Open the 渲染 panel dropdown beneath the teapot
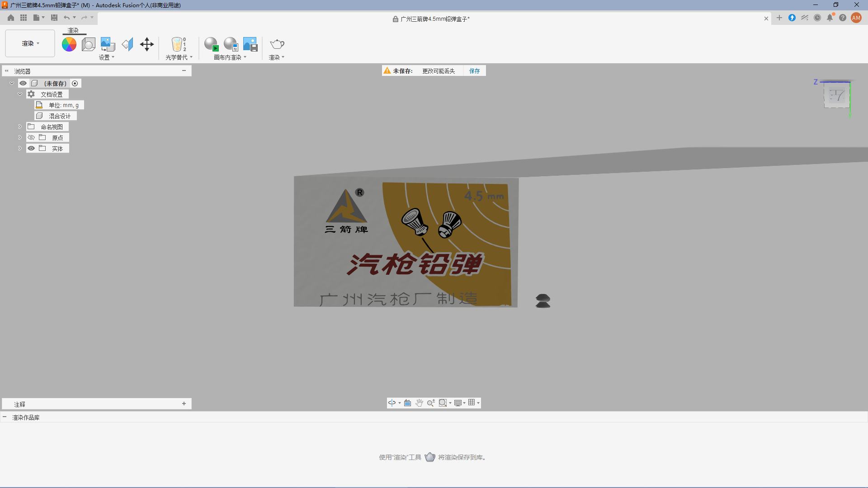Image resolution: width=868 pixels, height=488 pixels. [277, 57]
